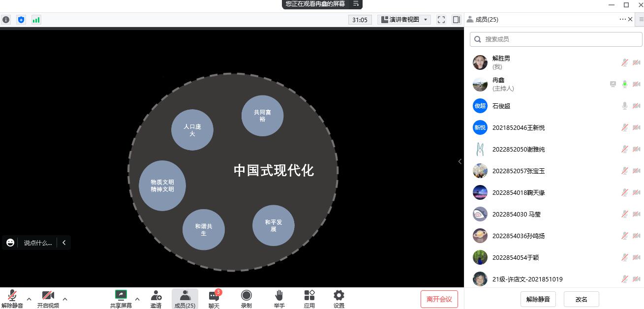The image size is (644, 309).
Task: Check the green network signal icon
Action: click(36, 20)
